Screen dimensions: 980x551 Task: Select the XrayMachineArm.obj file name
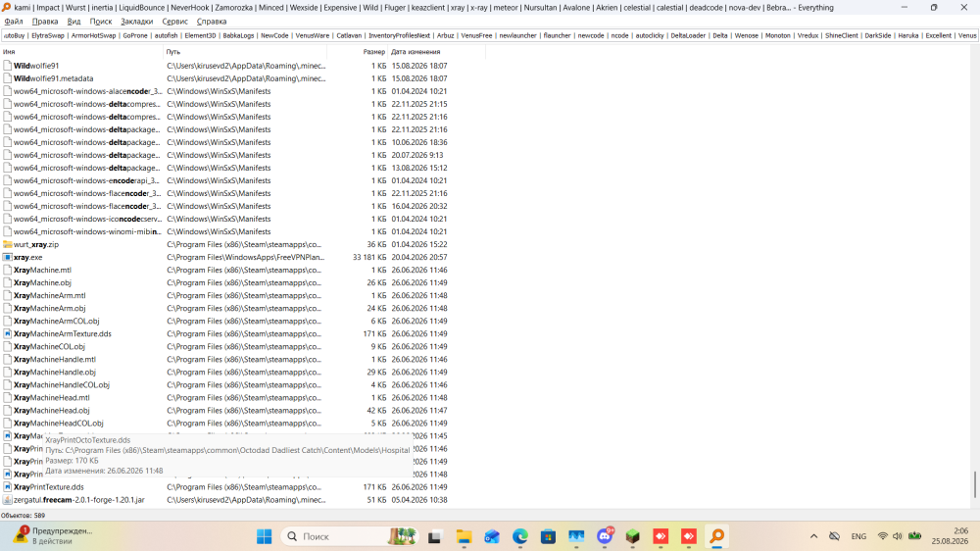(x=49, y=308)
